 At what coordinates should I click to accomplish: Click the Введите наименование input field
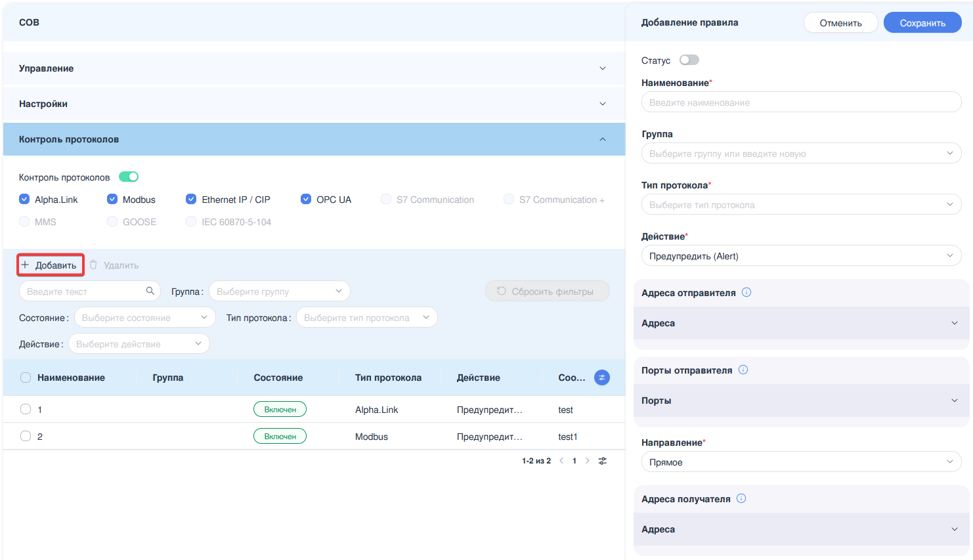coord(801,102)
